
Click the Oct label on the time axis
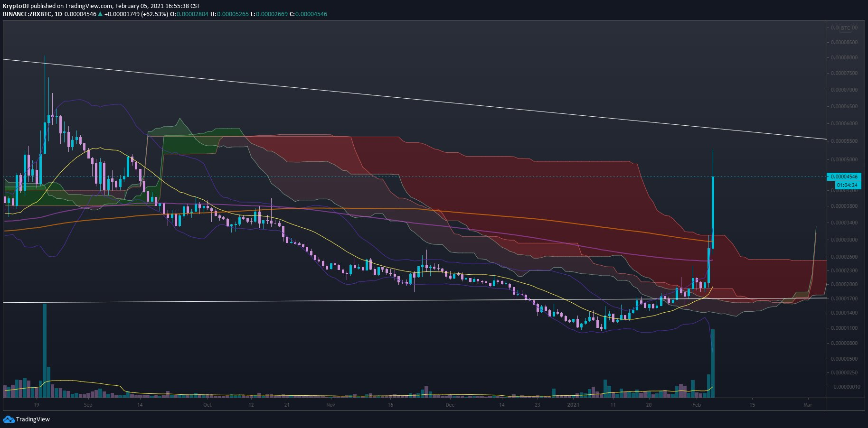[x=207, y=405]
